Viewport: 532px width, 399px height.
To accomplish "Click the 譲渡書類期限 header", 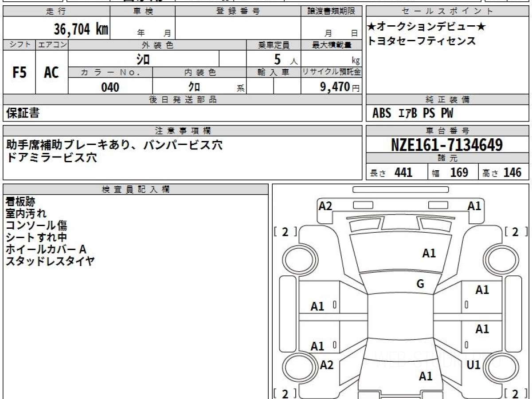I will [331, 12].
